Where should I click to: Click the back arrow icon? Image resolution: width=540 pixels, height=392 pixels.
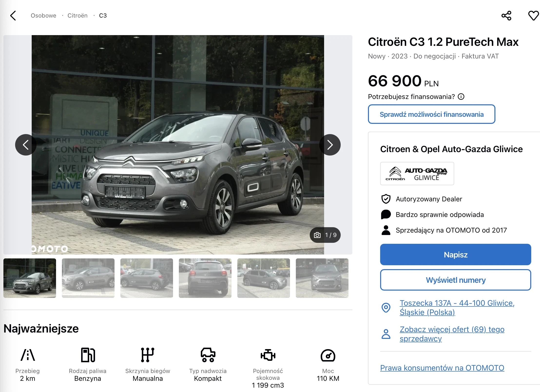coord(13,16)
